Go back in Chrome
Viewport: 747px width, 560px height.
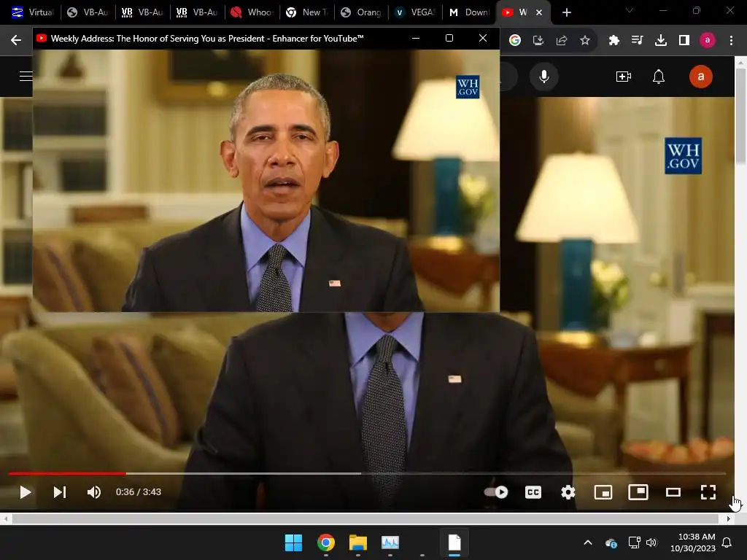click(x=16, y=40)
